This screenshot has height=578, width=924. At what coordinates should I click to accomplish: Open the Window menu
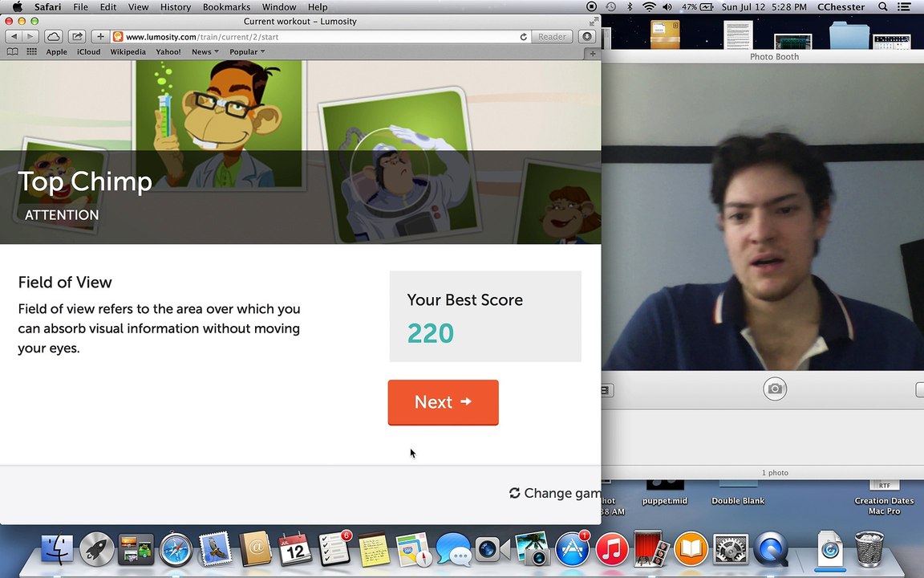click(x=279, y=7)
